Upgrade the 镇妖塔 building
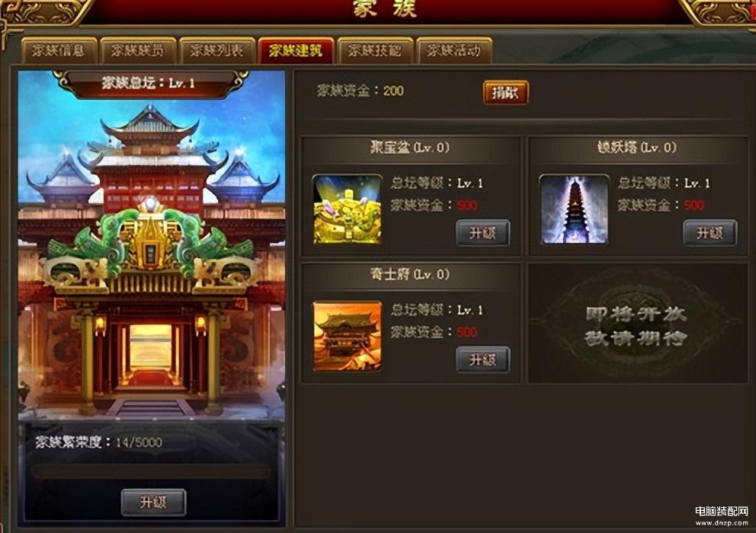756x533 pixels. tap(710, 233)
